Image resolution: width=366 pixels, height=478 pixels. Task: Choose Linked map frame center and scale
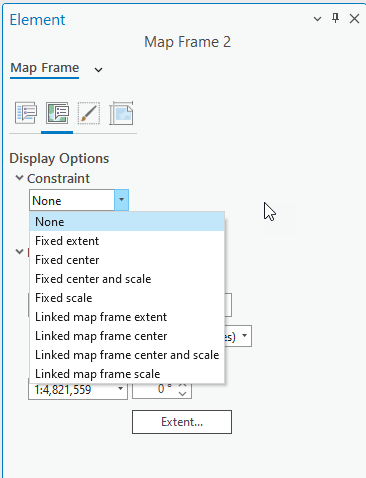tap(127, 355)
